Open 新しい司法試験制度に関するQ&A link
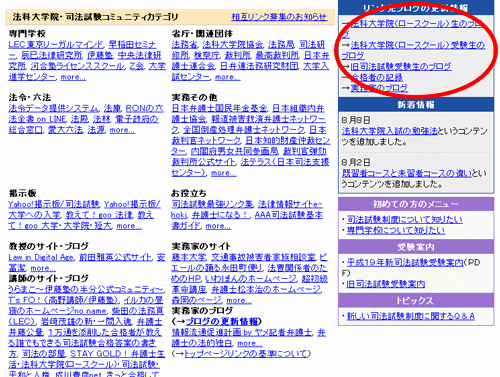500x377 pixels. 410,316
